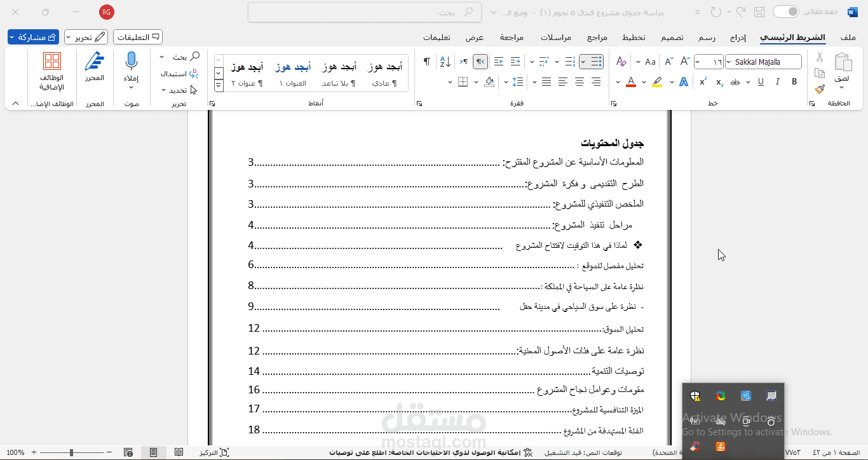Open the font size dropdown
Screen dimensions: 868x460
(x=697, y=62)
